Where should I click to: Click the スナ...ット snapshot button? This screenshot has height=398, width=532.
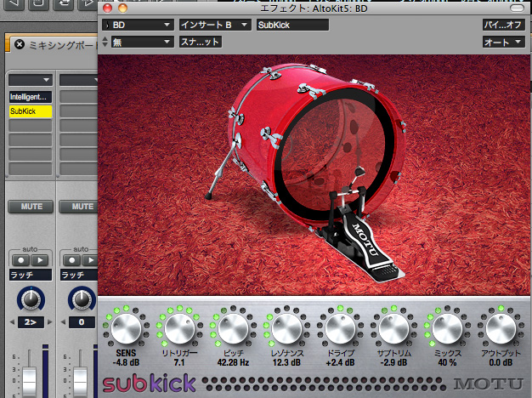coord(201,43)
